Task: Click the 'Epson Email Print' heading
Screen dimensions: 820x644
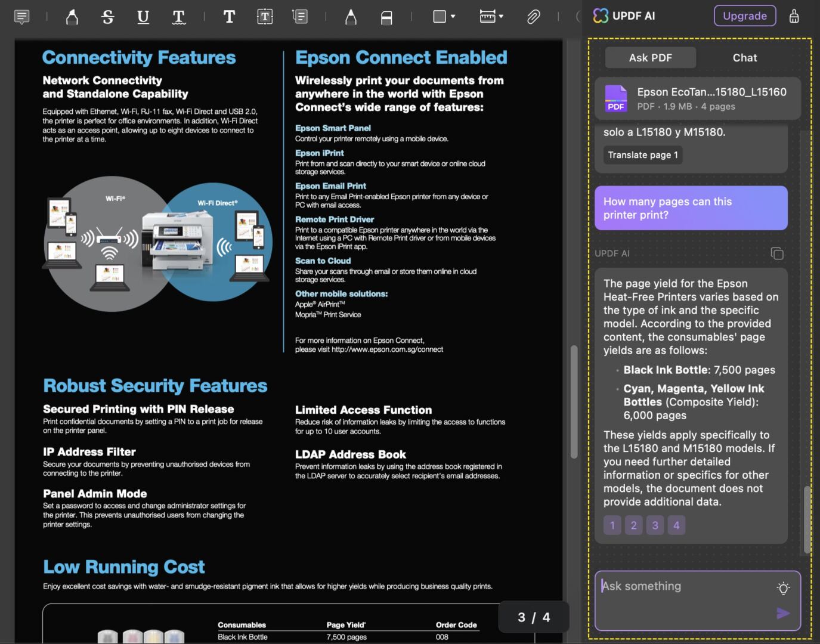Action: pyautogui.click(x=330, y=186)
